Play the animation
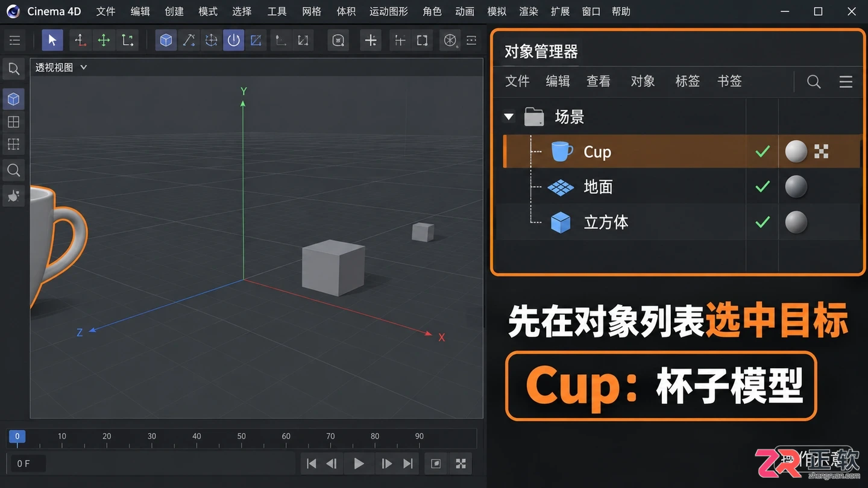Screen dimensions: 868x488 [x=359, y=463]
